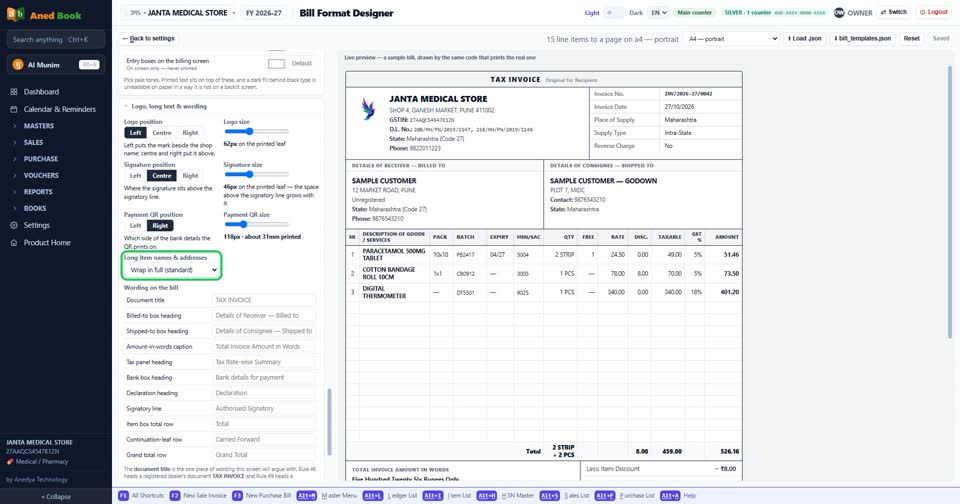Click the AI Munim avatar icon

pos(18,64)
